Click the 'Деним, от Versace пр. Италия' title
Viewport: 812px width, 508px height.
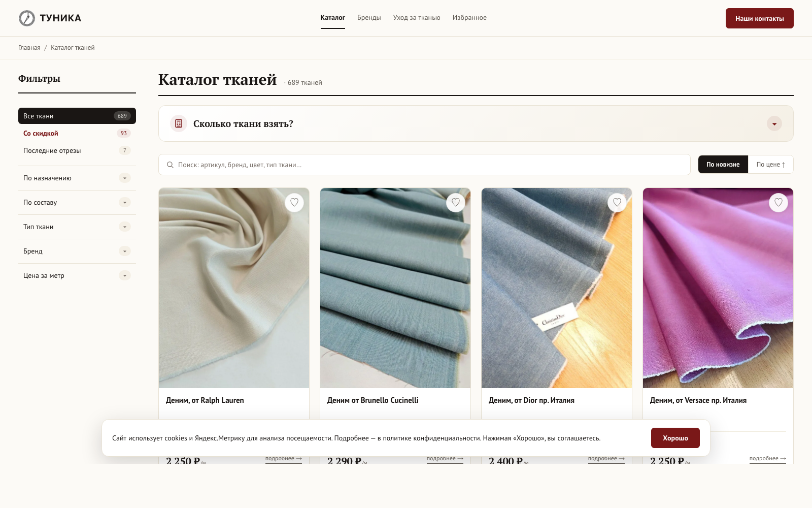pos(698,400)
